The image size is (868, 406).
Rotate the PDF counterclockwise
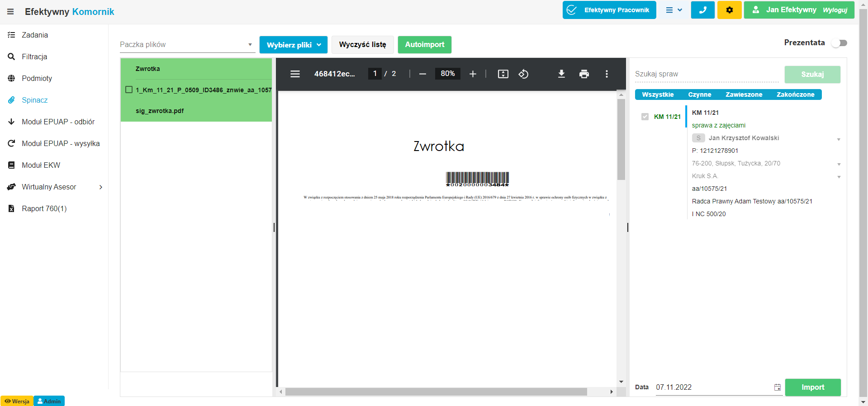tap(523, 74)
